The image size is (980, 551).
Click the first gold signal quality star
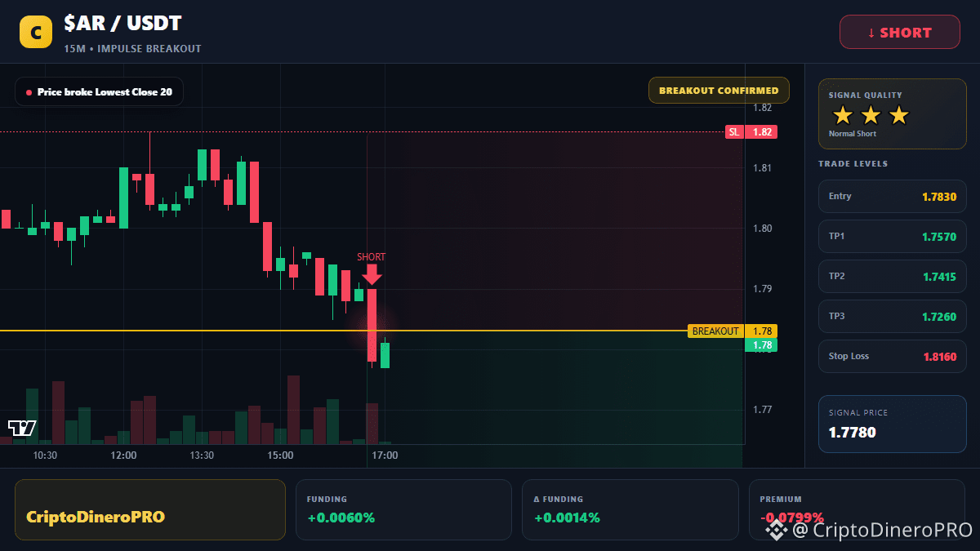[843, 115]
